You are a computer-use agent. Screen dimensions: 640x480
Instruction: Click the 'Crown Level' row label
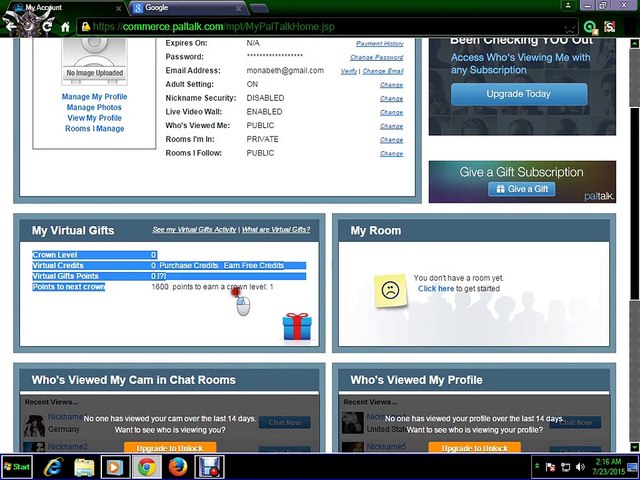point(55,255)
